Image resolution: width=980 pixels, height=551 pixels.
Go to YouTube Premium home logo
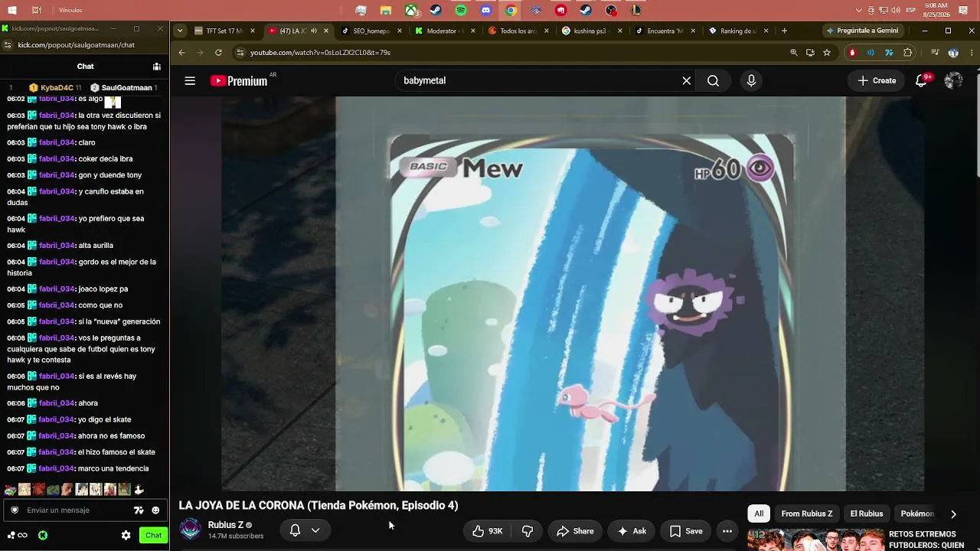239,81
